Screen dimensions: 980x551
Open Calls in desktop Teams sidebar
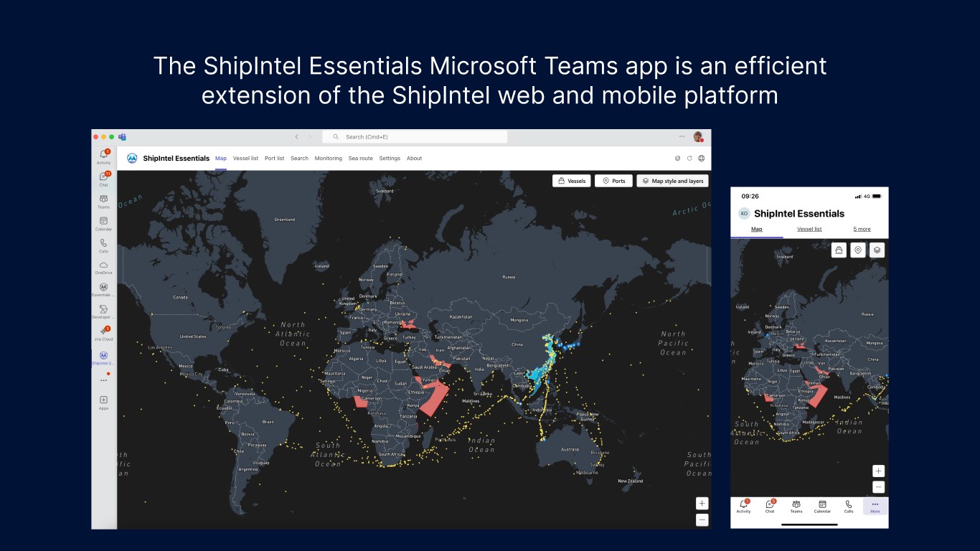point(104,245)
